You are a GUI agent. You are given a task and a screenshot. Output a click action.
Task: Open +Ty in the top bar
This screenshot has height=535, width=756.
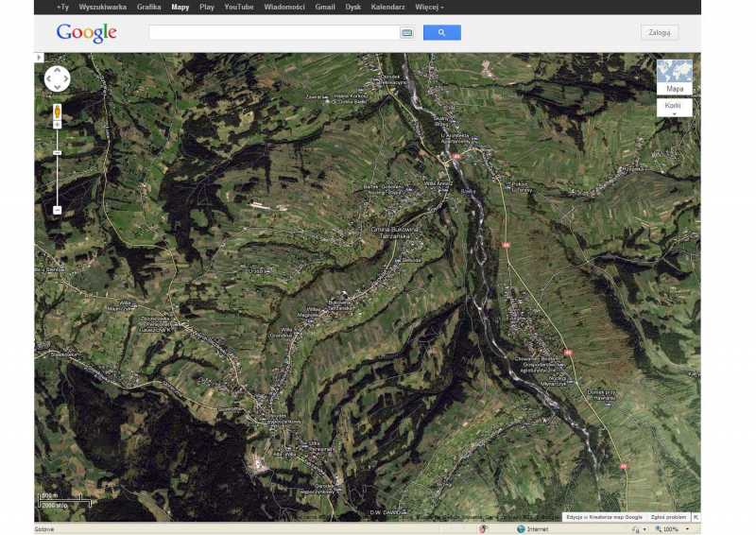tap(62, 7)
